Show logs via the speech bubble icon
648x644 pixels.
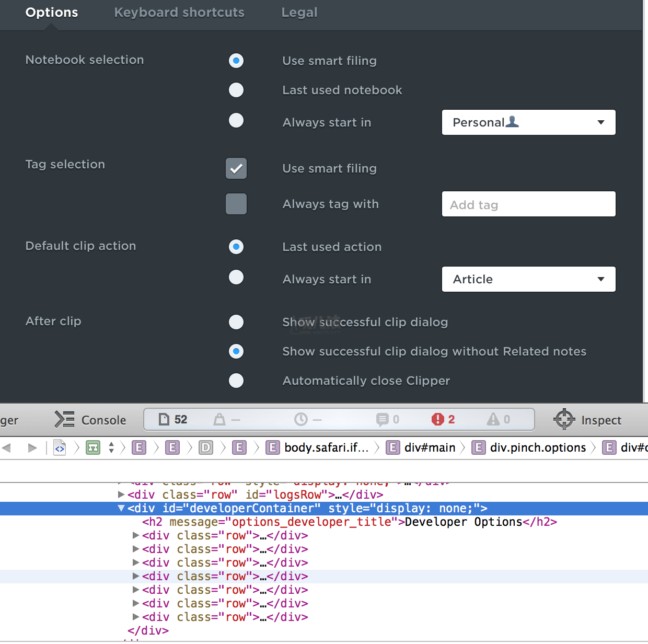pos(382,419)
